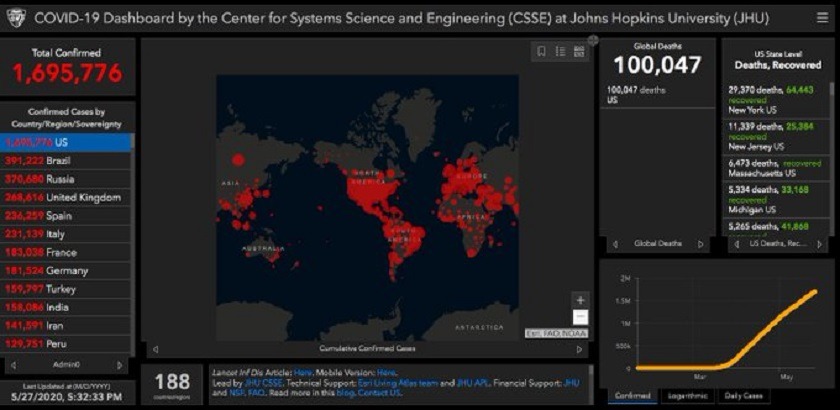
Task: Show next map layer right of Cumulative Confirmed Cases
Action: pyautogui.click(x=579, y=349)
